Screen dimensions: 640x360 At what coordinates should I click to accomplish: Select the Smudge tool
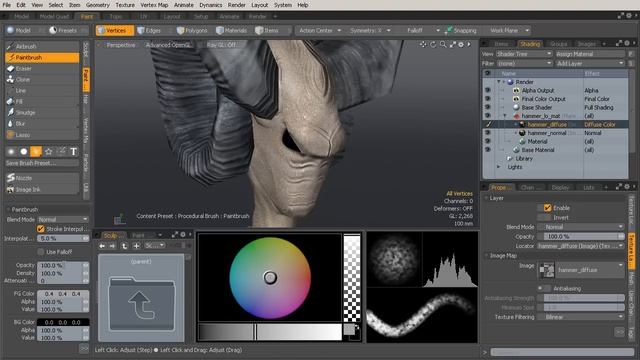pos(42,113)
